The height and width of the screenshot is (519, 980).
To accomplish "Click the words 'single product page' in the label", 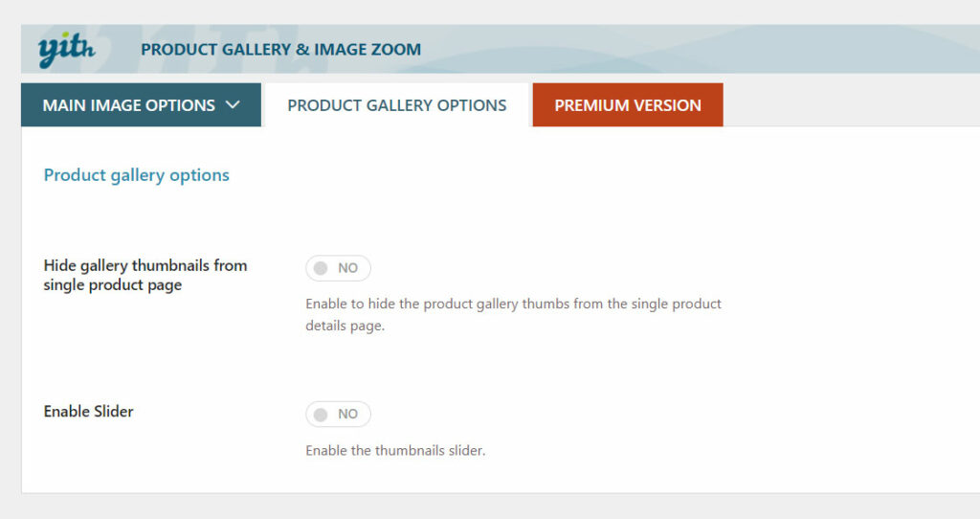I will 113,285.
